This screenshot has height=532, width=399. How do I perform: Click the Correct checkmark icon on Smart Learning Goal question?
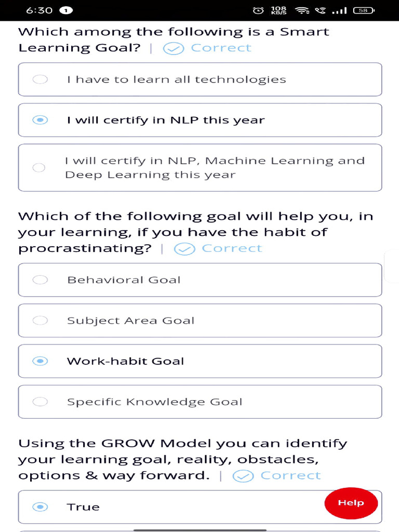point(174,48)
